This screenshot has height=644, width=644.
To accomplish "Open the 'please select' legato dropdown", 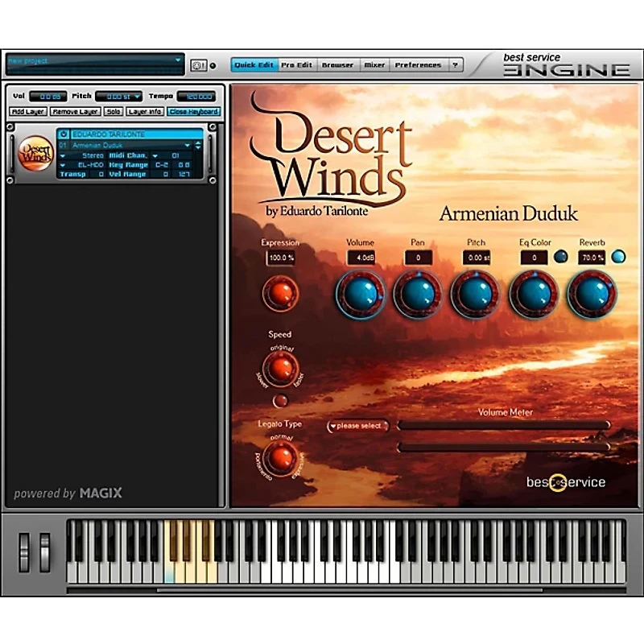I will (x=358, y=426).
